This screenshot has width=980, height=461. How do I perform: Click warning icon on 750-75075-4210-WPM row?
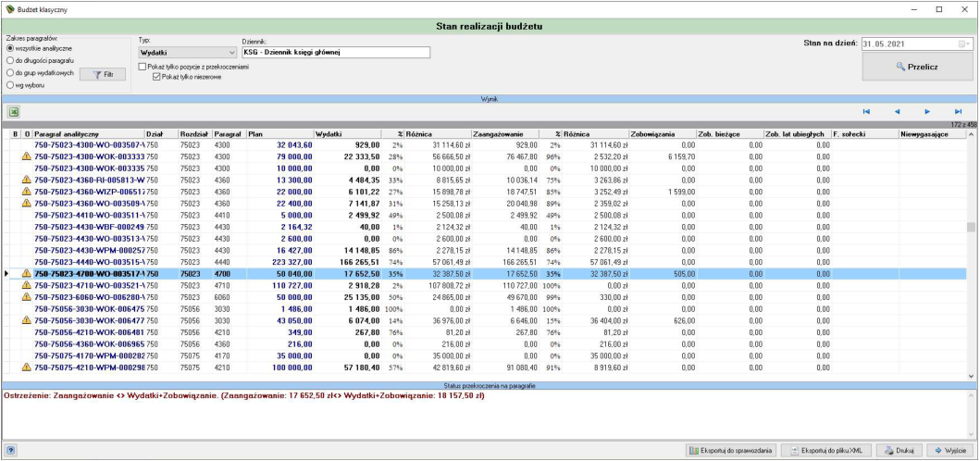coord(26,368)
